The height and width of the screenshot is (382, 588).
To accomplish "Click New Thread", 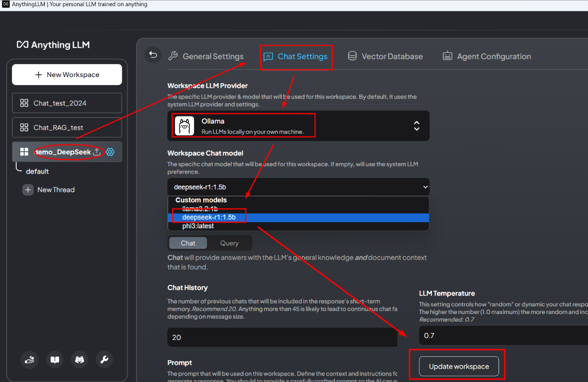I will pos(49,190).
